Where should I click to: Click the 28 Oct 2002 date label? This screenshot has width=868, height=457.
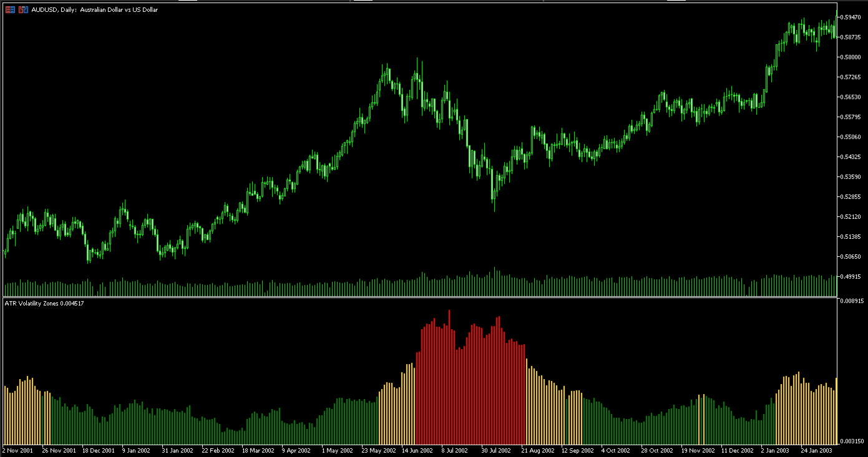(657, 450)
